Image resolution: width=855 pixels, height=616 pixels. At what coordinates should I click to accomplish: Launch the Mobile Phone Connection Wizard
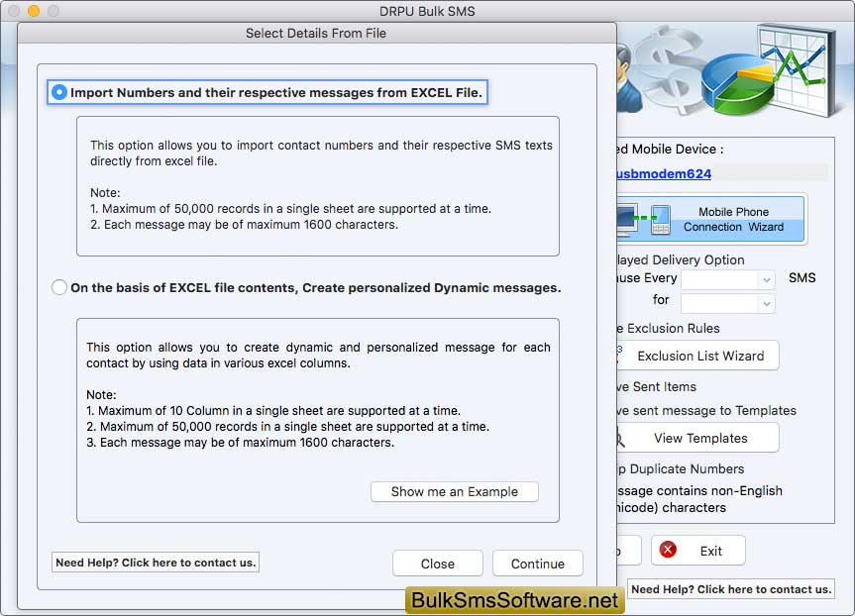(x=711, y=219)
